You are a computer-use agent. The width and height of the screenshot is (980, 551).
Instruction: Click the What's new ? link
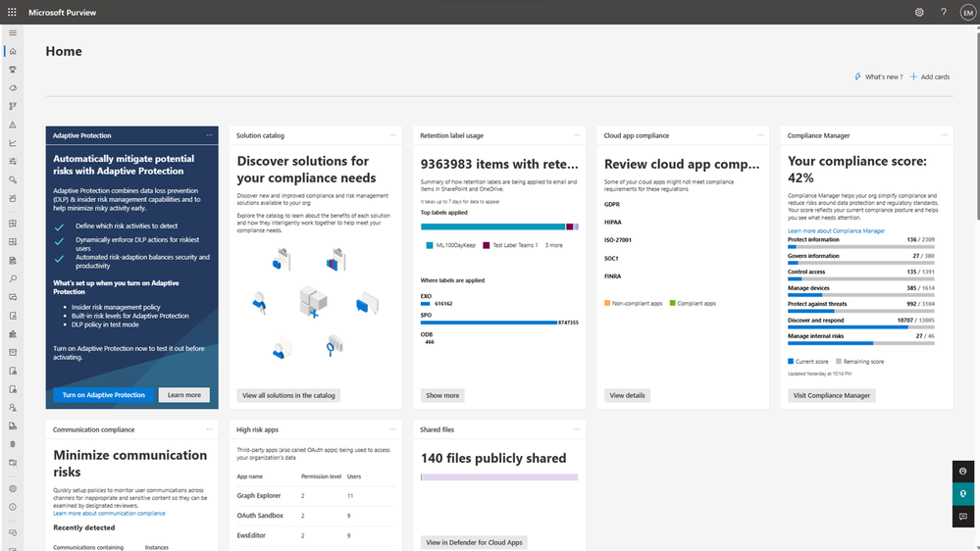pyautogui.click(x=884, y=76)
